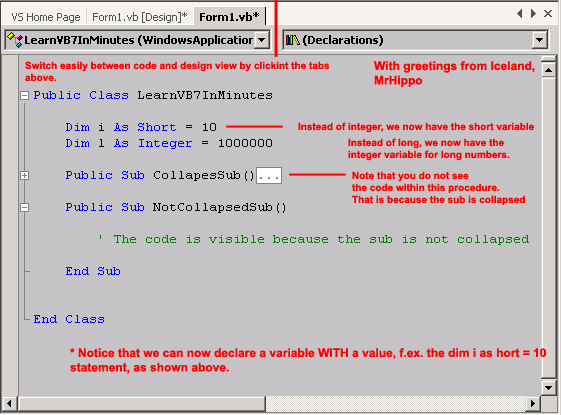
Task: Close the current document with the X
Action: click(548, 14)
